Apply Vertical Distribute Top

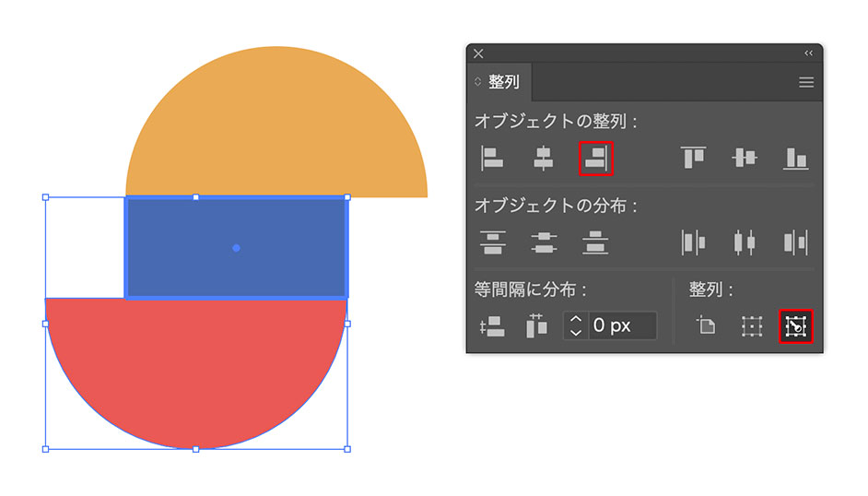(x=493, y=242)
